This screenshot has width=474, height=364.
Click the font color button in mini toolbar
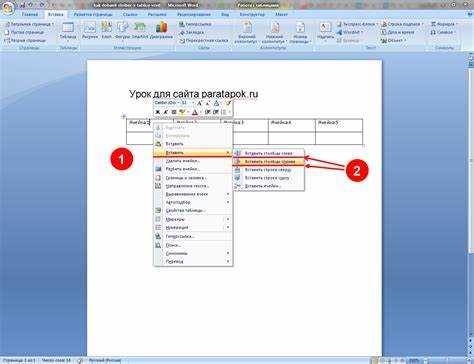point(195,112)
